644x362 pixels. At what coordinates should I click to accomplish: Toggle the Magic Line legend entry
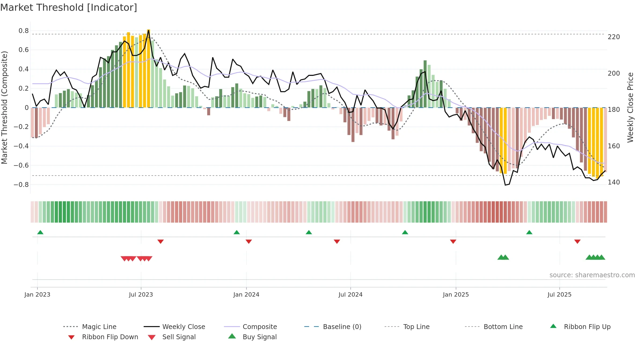point(90,327)
